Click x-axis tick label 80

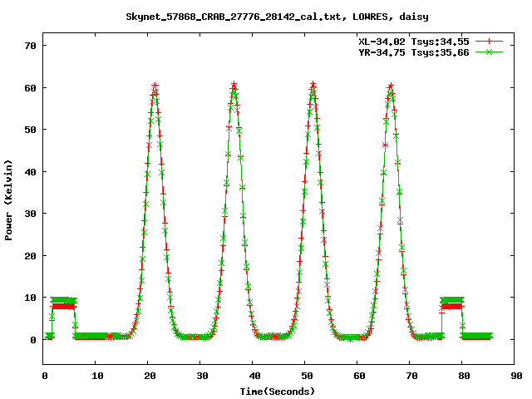(x=464, y=376)
